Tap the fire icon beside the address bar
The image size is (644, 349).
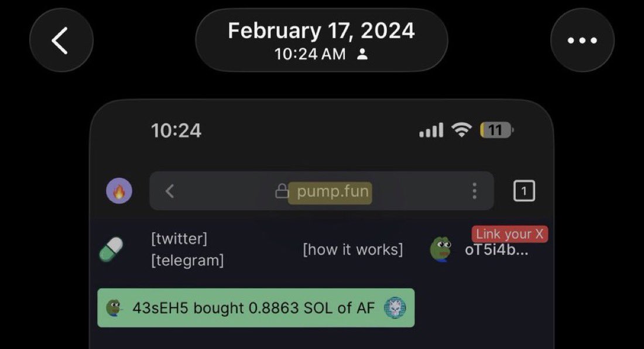[x=119, y=191]
